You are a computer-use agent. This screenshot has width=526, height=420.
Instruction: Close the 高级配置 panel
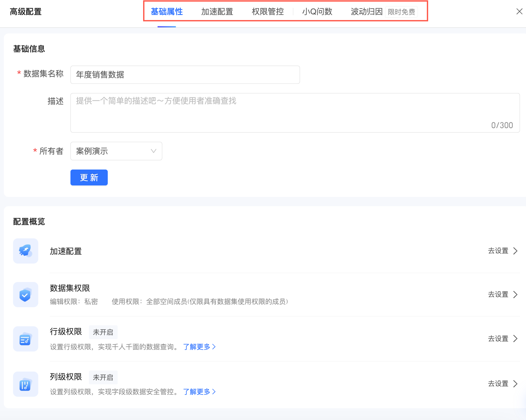coord(519,11)
